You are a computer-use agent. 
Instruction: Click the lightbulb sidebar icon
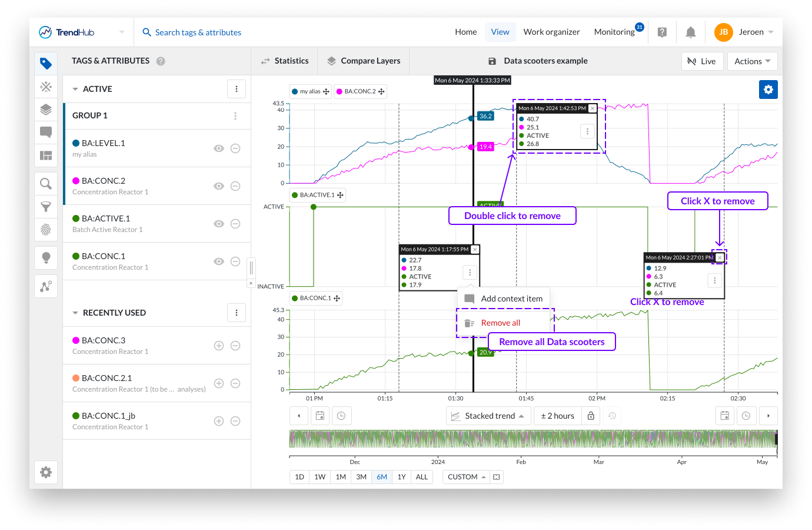coord(46,257)
